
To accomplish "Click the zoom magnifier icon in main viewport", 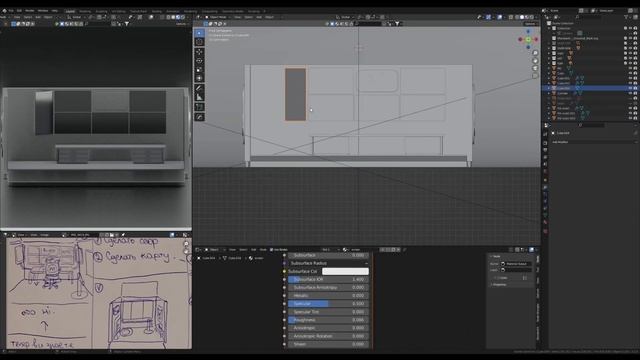I will click(x=535, y=53).
